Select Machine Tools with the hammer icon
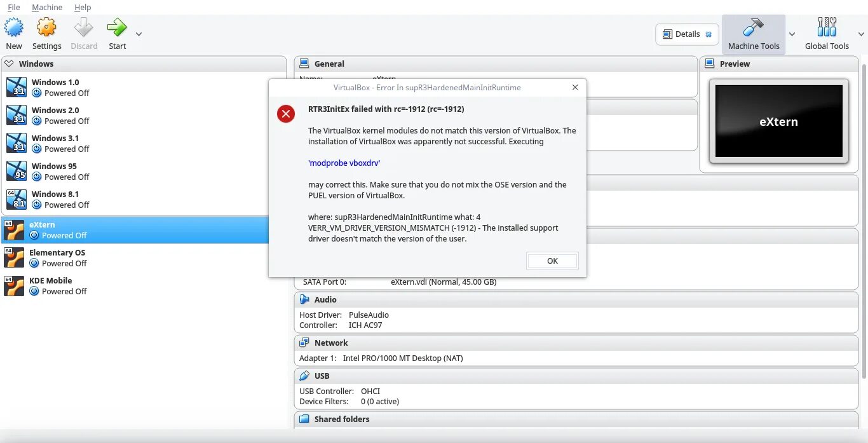 click(x=754, y=34)
